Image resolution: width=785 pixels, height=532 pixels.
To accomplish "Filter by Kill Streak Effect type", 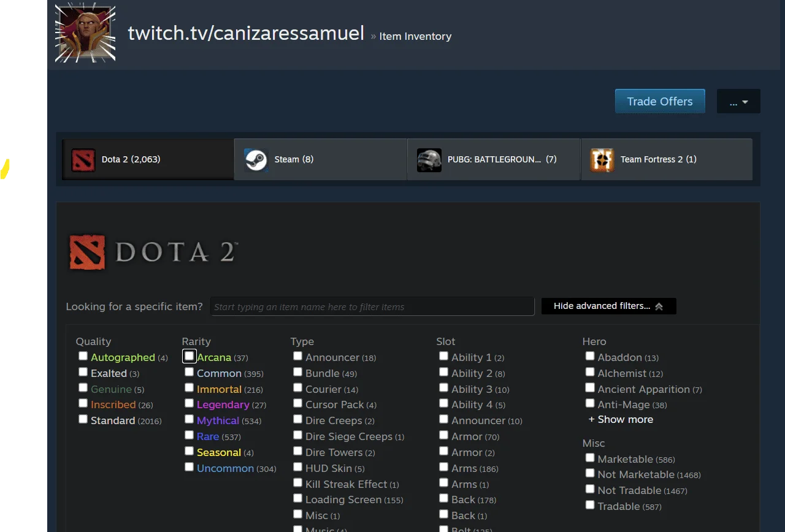I will point(297,483).
